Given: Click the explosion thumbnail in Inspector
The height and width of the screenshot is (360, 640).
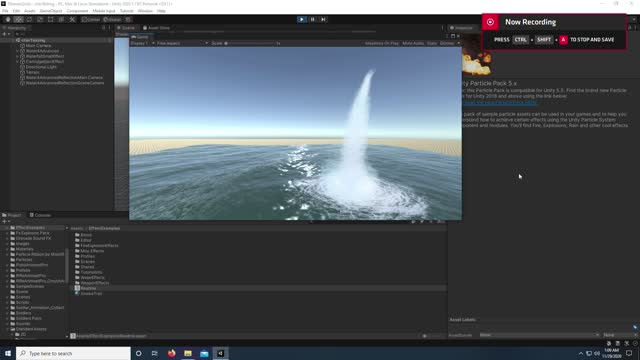Looking at the screenshot, I should (x=476, y=55).
